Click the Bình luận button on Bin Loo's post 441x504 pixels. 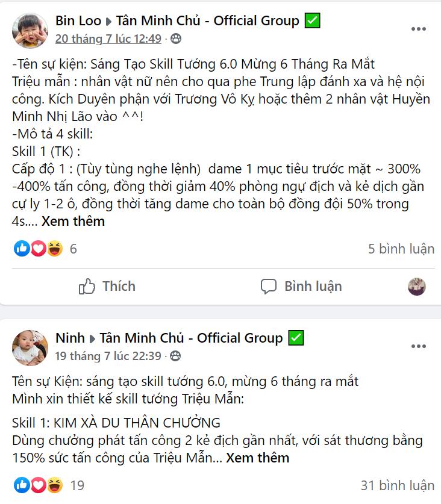pos(301,286)
